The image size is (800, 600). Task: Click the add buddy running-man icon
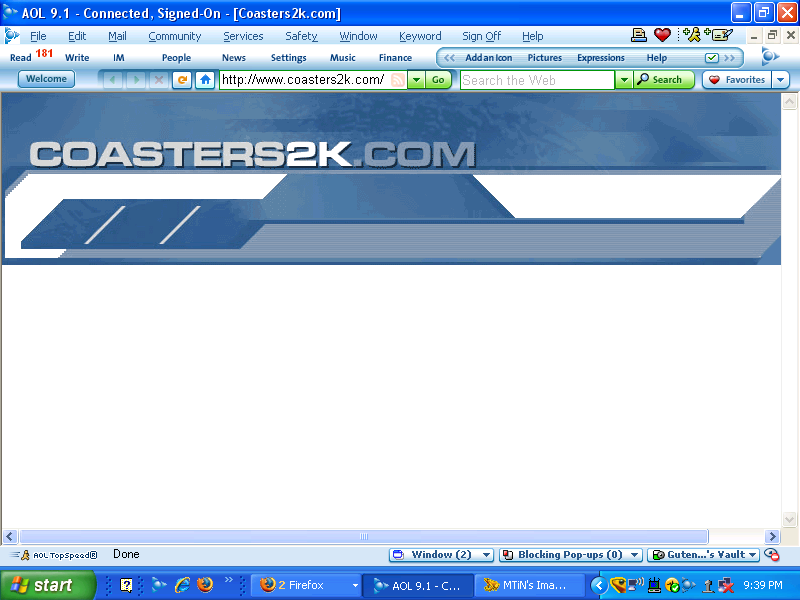[692, 35]
